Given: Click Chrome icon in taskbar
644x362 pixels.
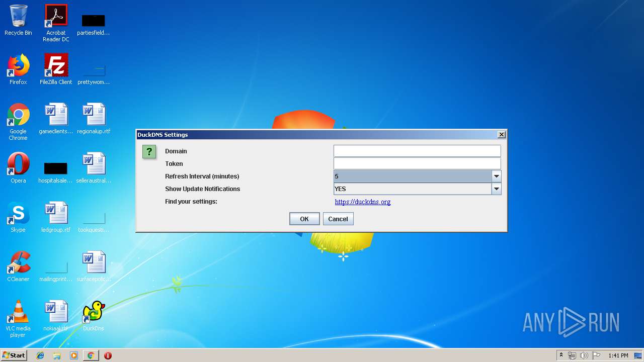Looking at the screenshot, I should 91,355.
